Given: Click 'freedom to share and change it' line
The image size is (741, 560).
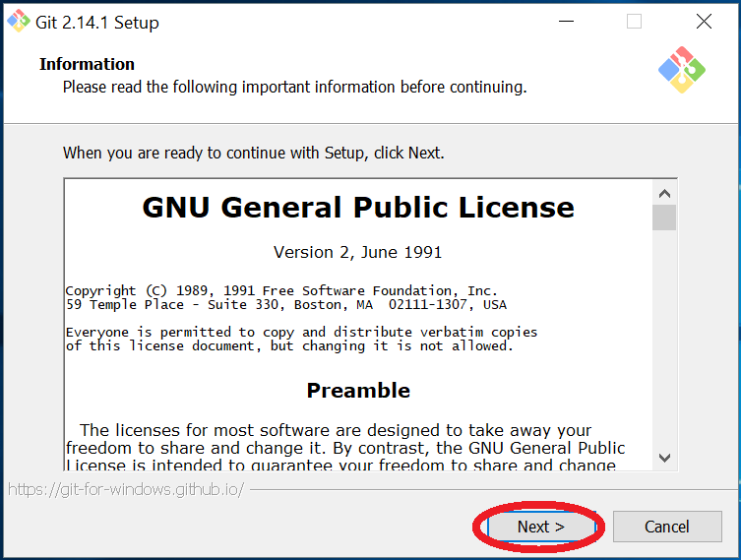Looking at the screenshot, I should pos(345,448).
